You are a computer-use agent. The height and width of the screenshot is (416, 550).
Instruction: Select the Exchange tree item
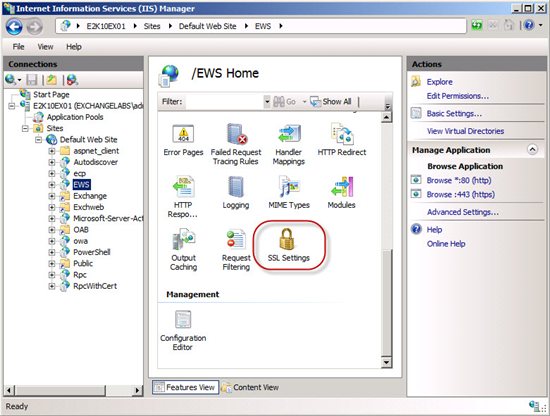click(x=90, y=196)
